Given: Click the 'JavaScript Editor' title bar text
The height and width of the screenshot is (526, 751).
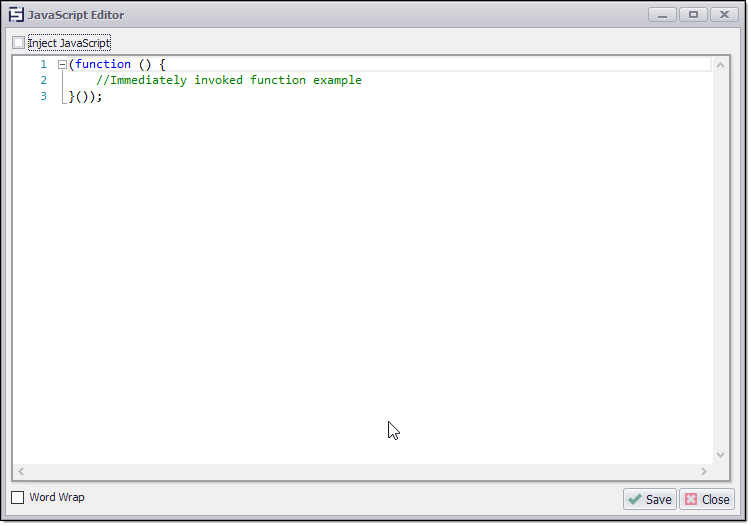Looking at the screenshot, I should pyautogui.click(x=76, y=15).
